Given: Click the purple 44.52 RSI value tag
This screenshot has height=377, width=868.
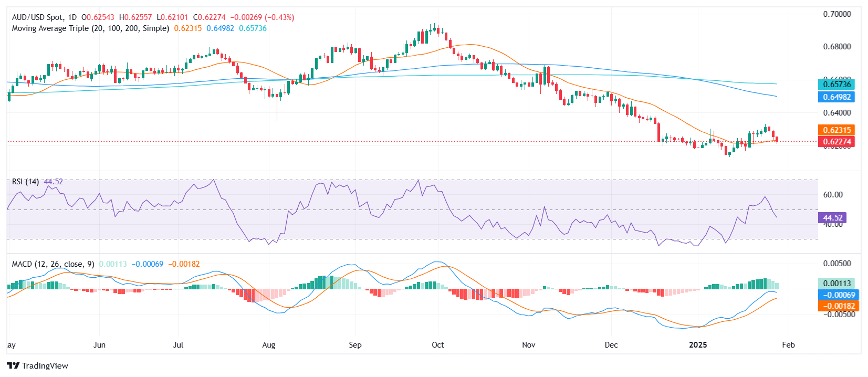Looking at the screenshot, I should (832, 218).
